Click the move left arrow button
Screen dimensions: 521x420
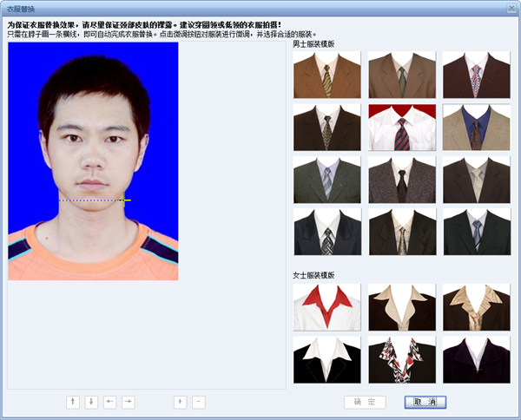tap(109, 402)
